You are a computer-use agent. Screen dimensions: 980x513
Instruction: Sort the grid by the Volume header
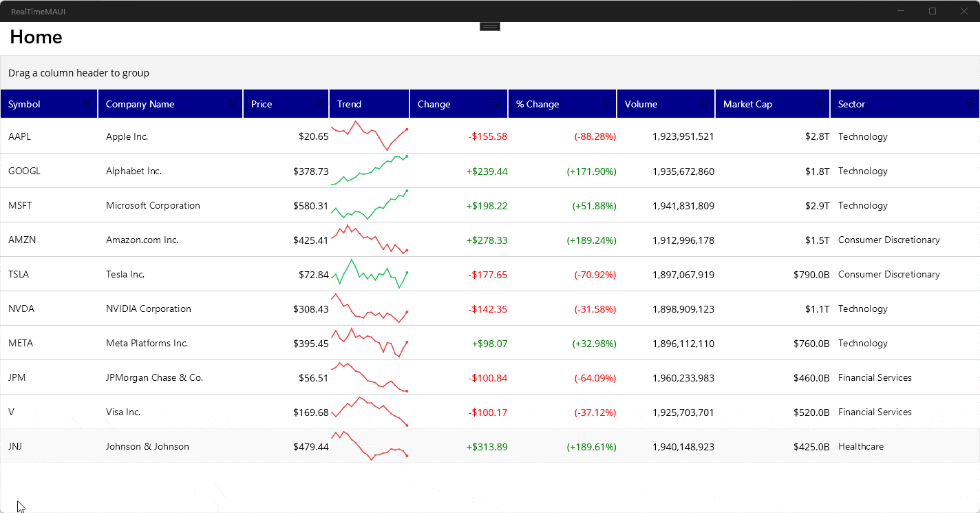pos(641,103)
